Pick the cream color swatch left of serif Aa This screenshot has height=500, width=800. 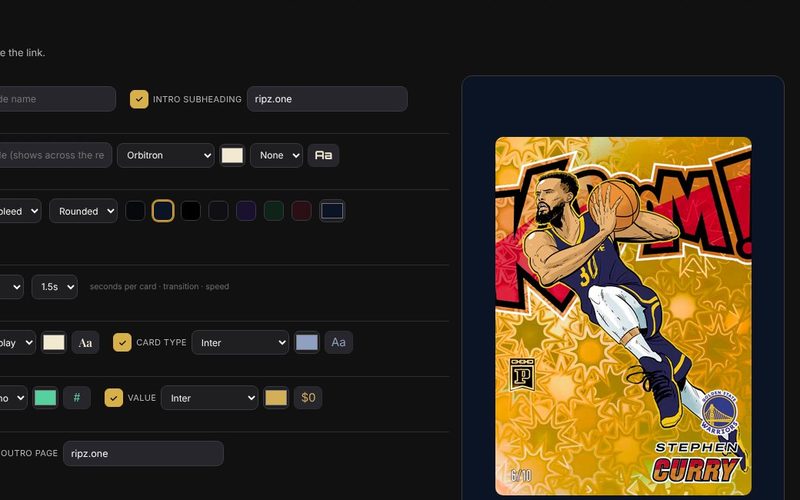pyautogui.click(x=54, y=342)
